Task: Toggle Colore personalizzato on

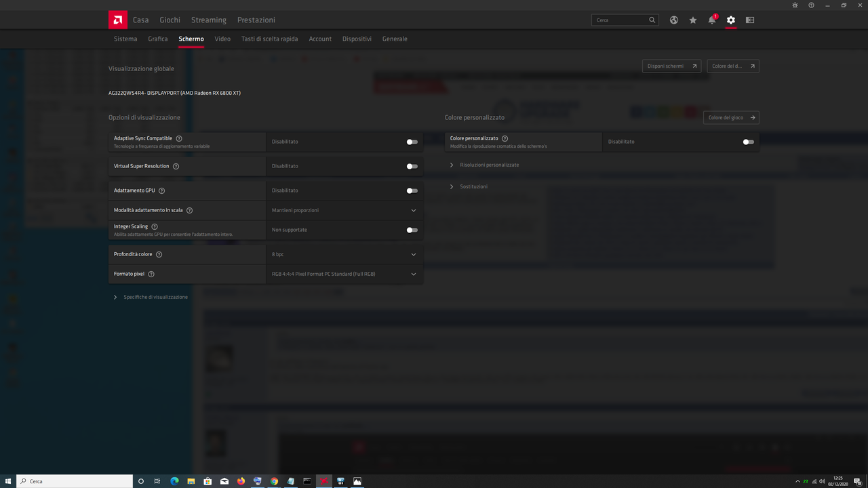Action: coord(748,142)
